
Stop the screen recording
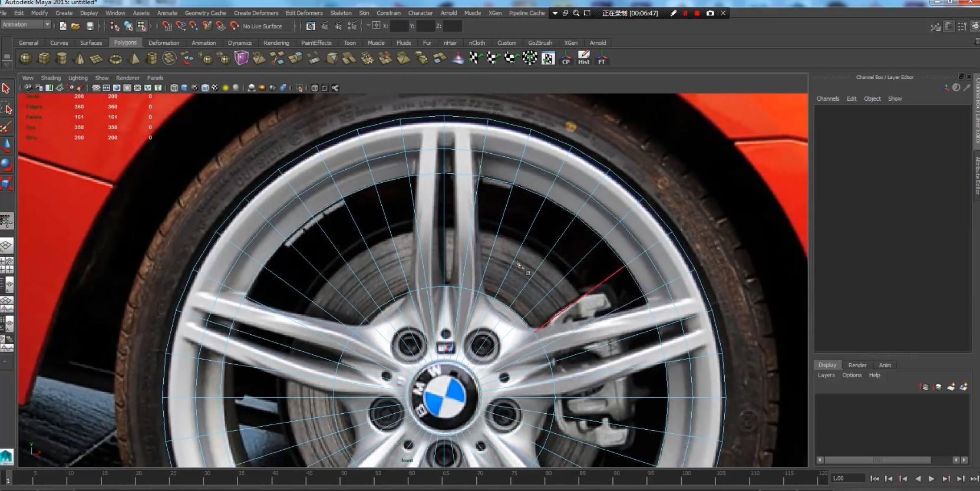click(x=697, y=13)
